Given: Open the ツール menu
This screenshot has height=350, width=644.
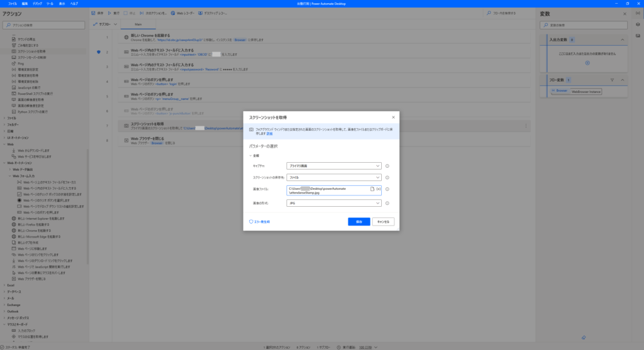Looking at the screenshot, I should tap(50, 4).
